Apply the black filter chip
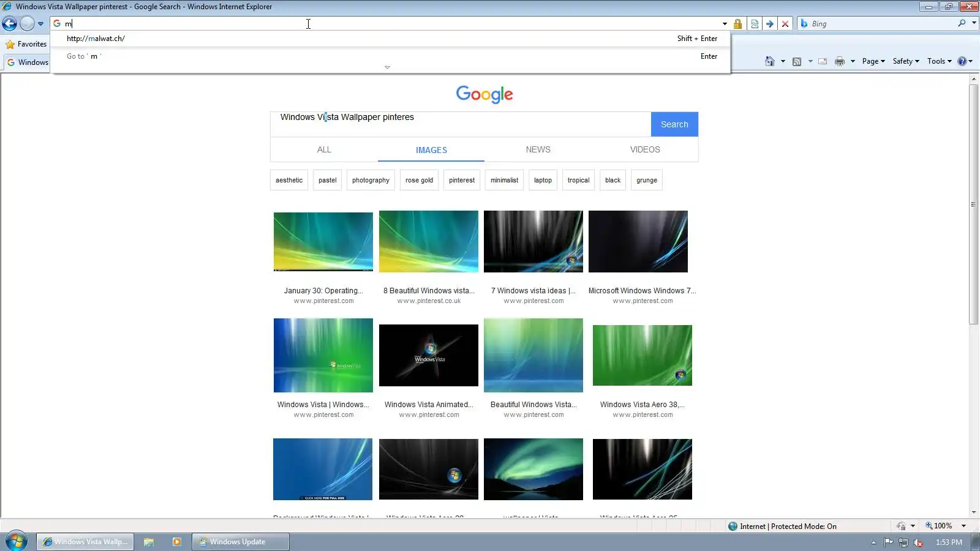 tap(612, 180)
